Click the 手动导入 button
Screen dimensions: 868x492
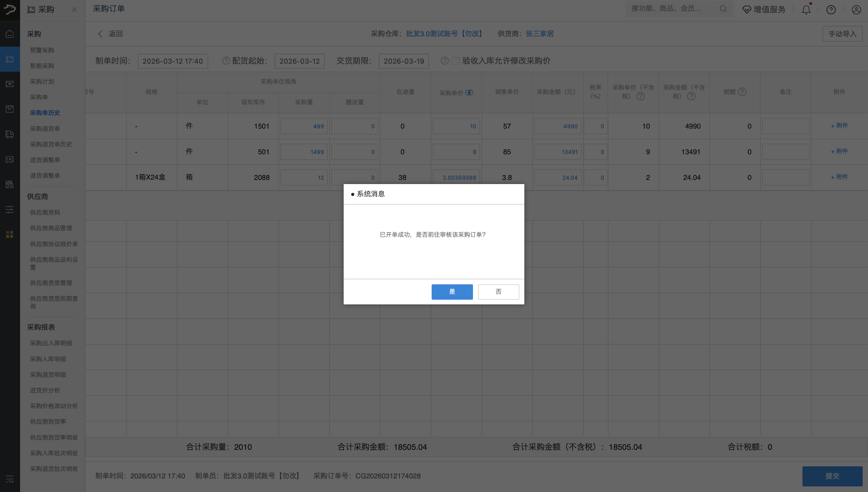[x=842, y=34]
